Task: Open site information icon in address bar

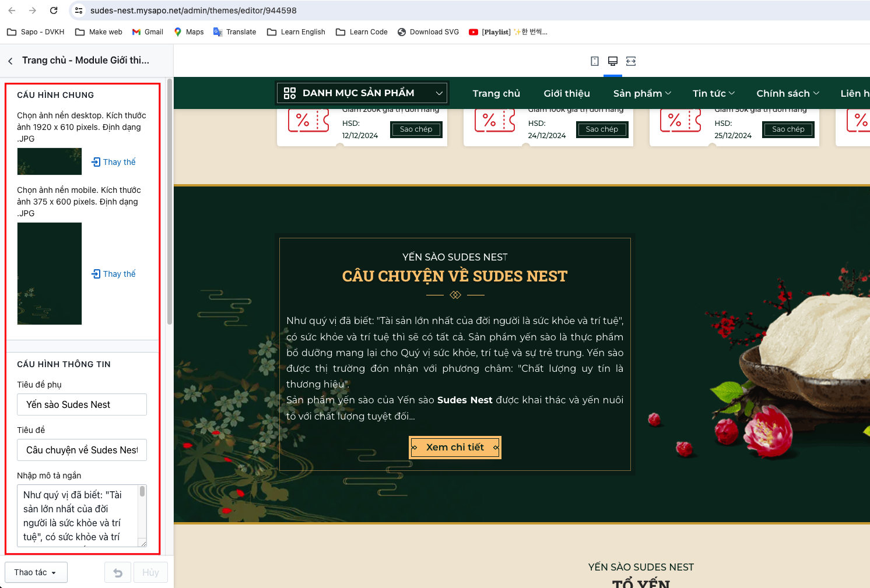Action: (x=79, y=10)
